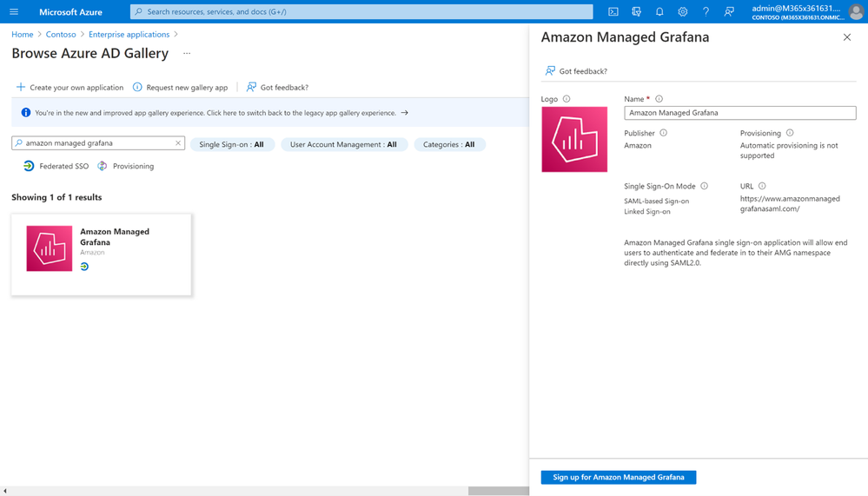Click the Federated SSO legend icon
This screenshot has width=868, height=496.
pyautogui.click(x=29, y=166)
